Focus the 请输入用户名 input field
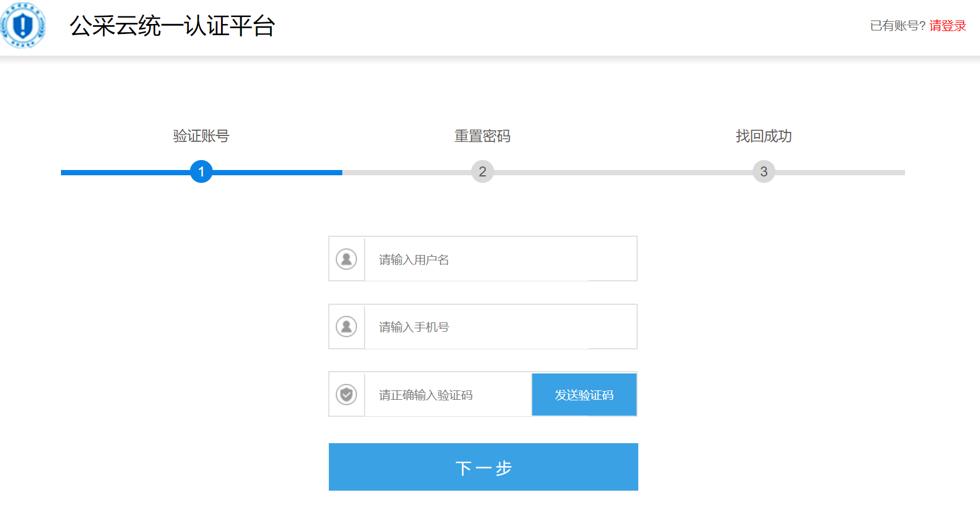Screen dimensions: 980x510 coord(500,259)
